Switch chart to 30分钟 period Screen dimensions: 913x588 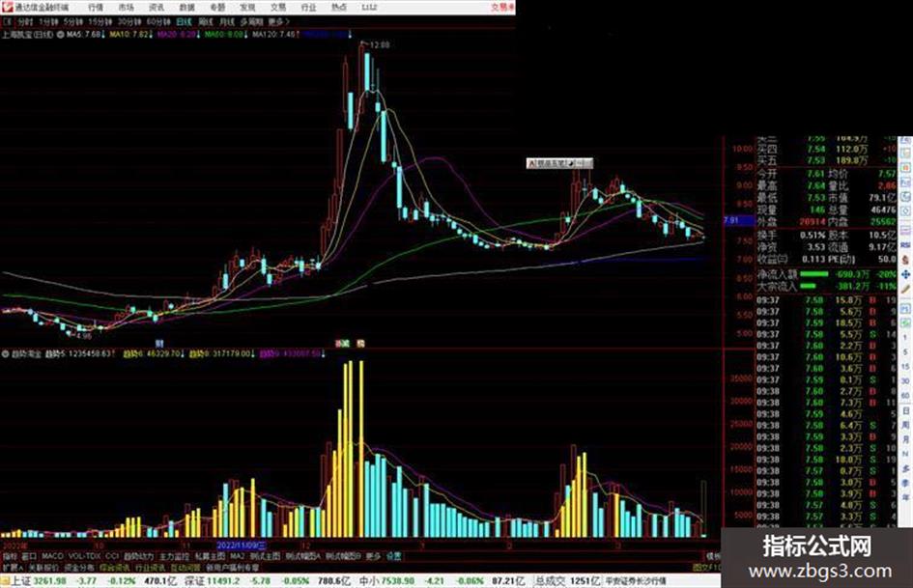[x=129, y=21]
